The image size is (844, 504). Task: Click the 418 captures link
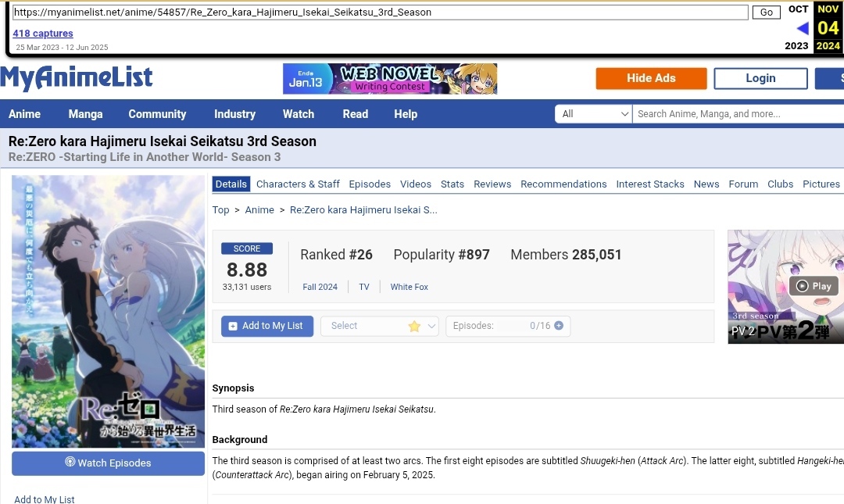(x=43, y=34)
